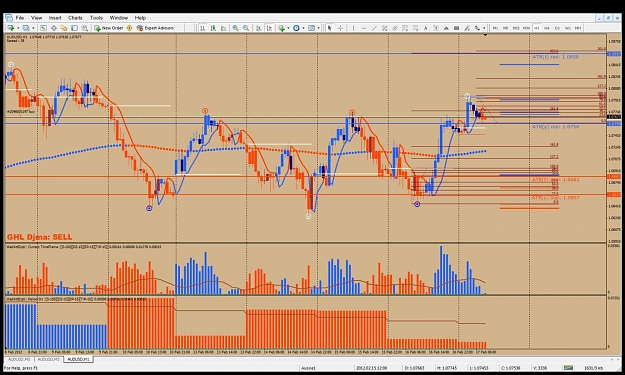Switch timeframe to M1

(495, 28)
